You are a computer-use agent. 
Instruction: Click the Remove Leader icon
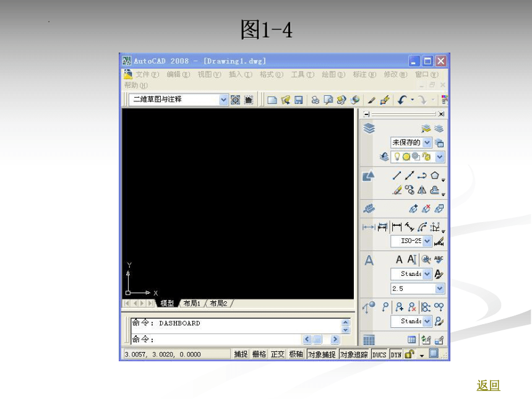(x=412, y=307)
